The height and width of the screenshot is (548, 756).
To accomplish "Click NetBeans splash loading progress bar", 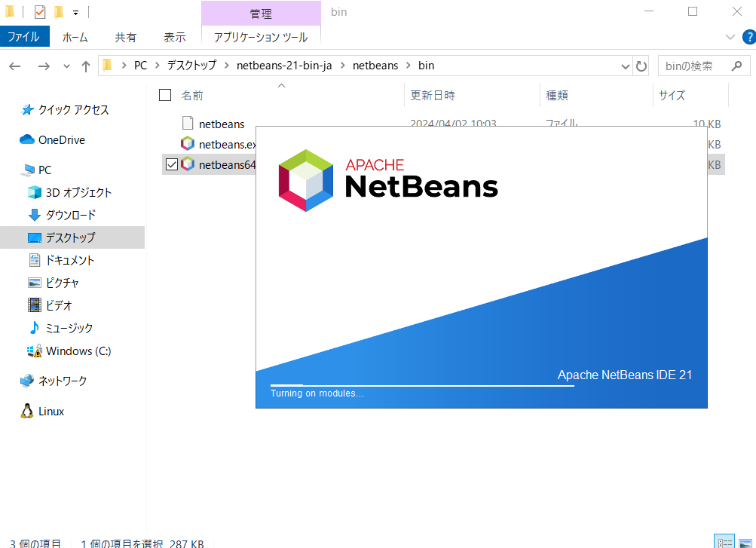I will 422,386.
